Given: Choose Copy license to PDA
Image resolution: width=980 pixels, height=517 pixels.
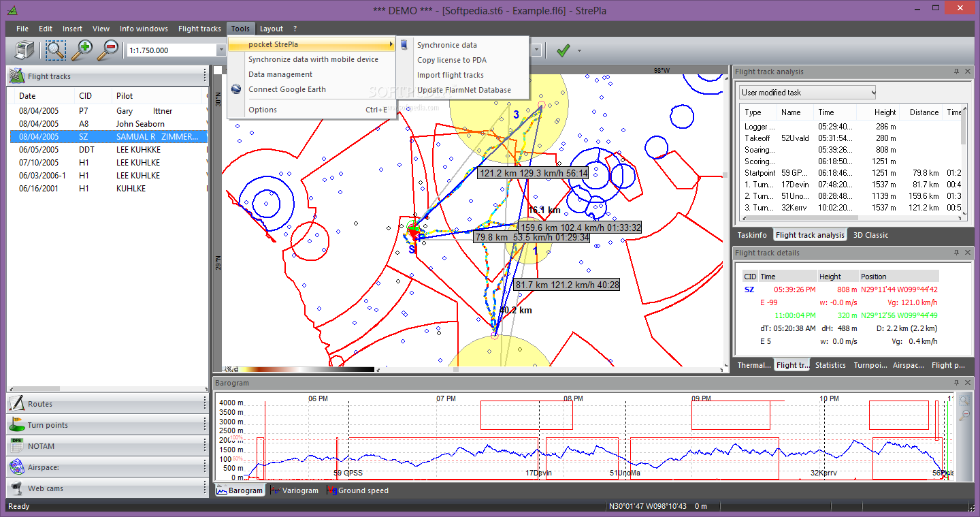Looking at the screenshot, I should 462,60.
